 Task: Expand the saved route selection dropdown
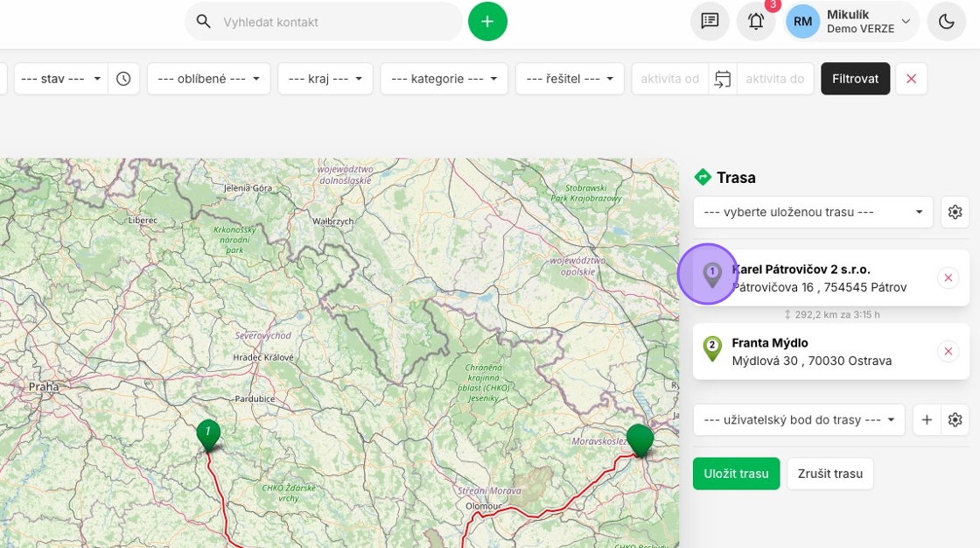[x=813, y=212]
